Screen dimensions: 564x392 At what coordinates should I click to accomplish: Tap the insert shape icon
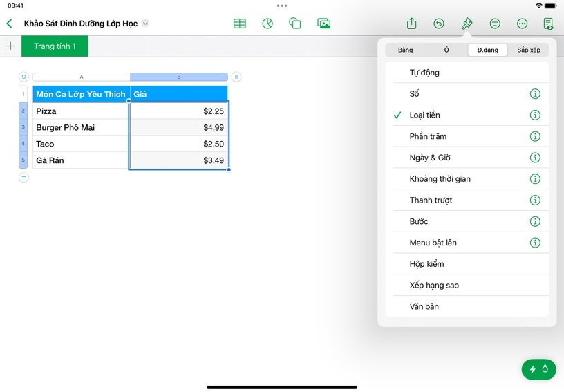(x=295, y=24)
